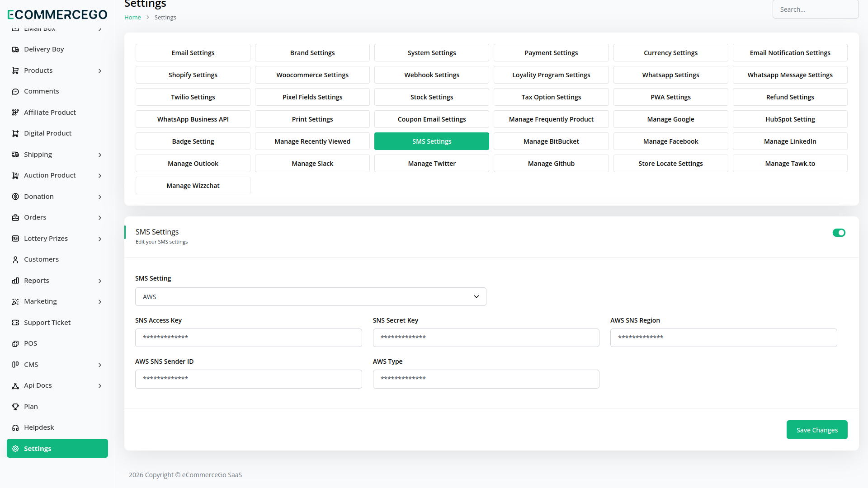Click the Affiliate Product icon
This screenshot has height=488, width=868.
(15, 113)
